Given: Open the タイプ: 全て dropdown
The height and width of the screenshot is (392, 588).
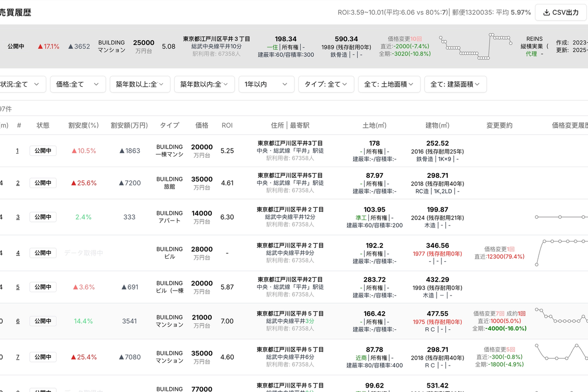Looking at the screenshot, I should [326, 84].
